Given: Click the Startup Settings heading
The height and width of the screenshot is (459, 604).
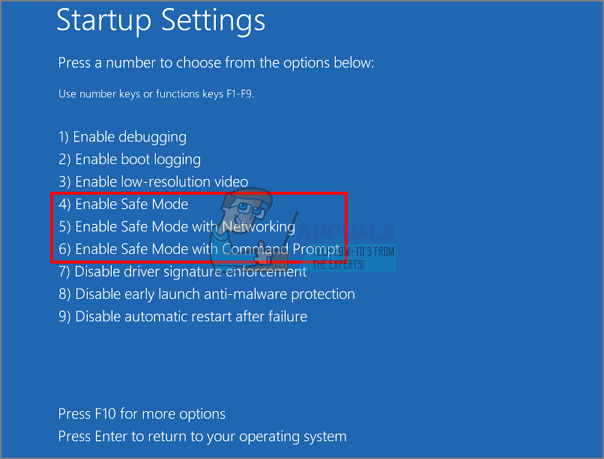Looking at the screenshot, I should (161, 20).
